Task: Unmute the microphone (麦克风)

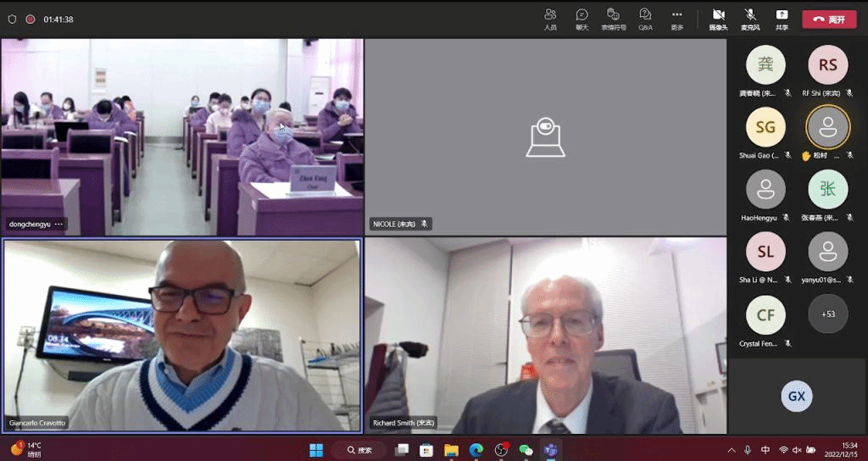Action: click(750, 19)
